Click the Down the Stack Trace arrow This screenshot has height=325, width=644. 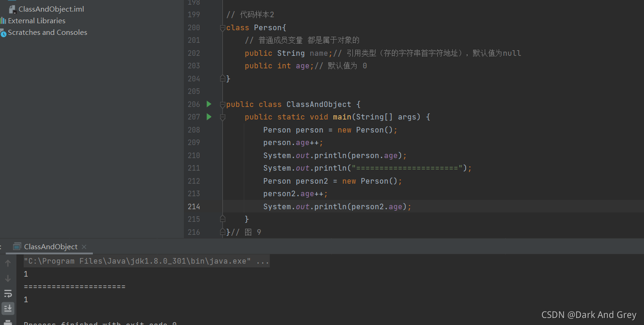[x=8, y=278]
